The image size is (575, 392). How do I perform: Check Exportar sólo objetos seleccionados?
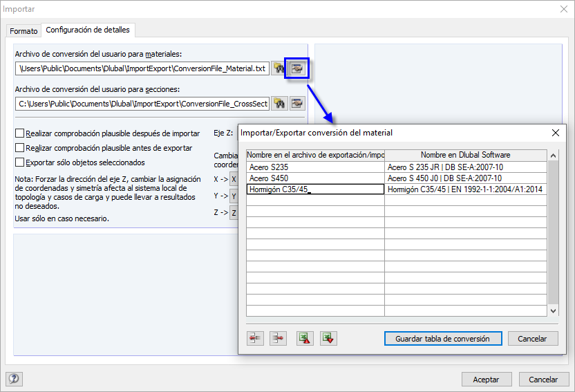pyautogui.click(x=20, y=162)
